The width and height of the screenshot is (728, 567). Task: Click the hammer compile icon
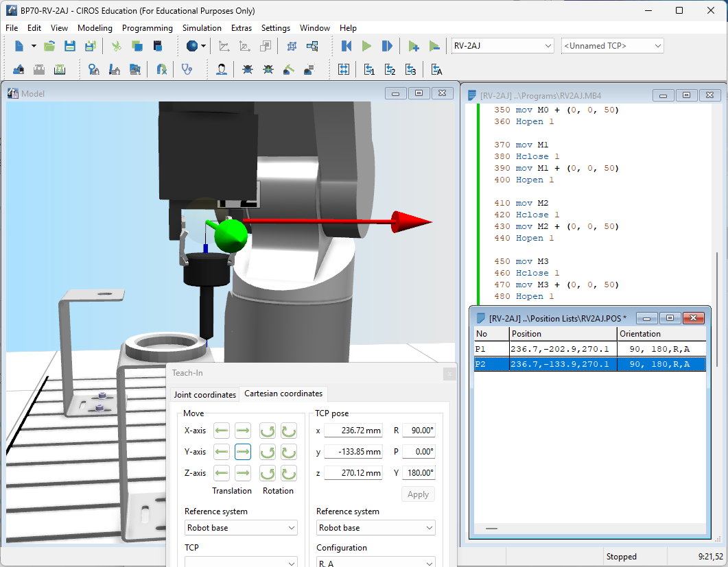coord(288,70)
